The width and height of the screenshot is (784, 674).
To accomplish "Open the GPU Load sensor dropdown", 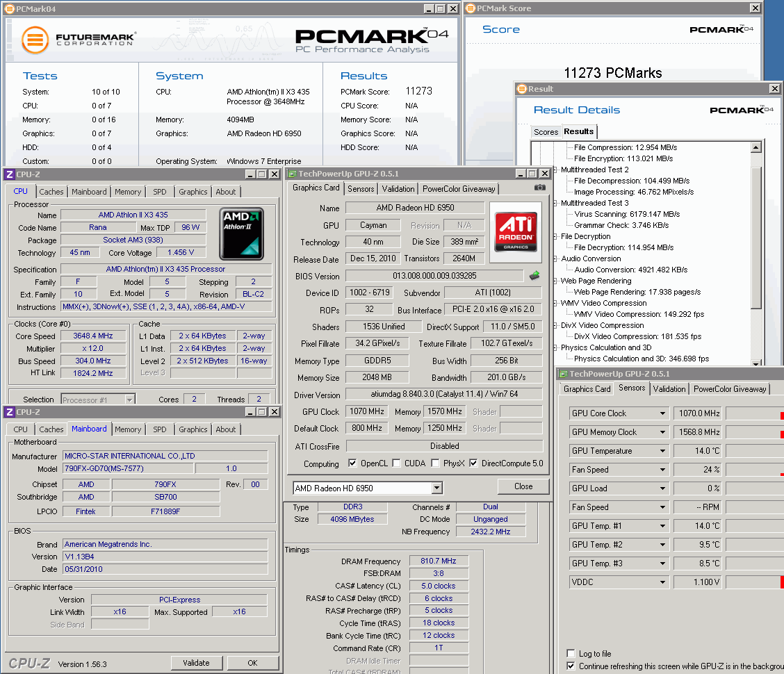I will tap(662, 488).
